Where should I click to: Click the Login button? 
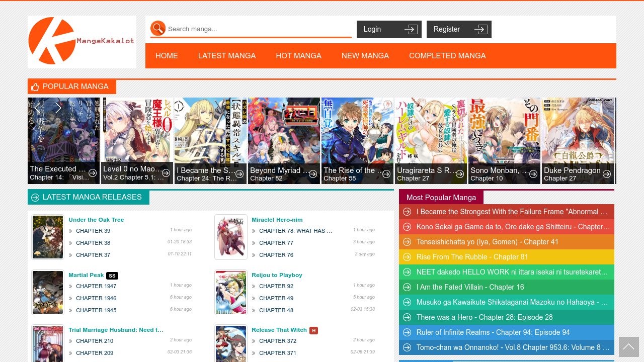(389, 29)
